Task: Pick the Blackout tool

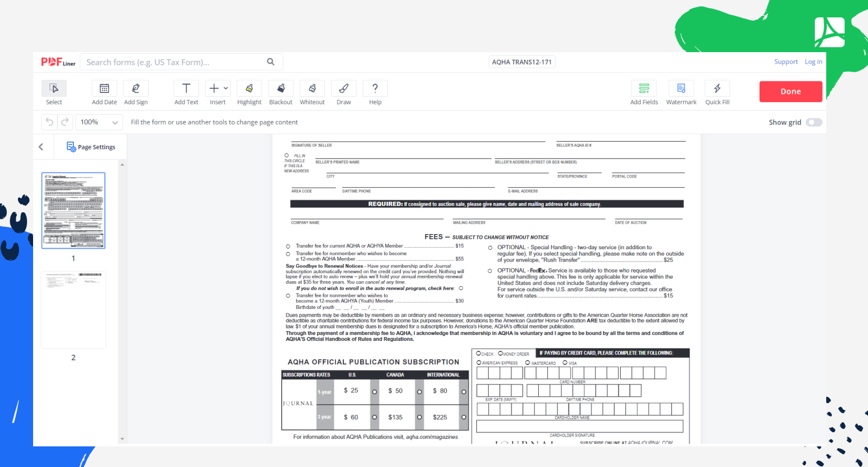Action: 280,89
